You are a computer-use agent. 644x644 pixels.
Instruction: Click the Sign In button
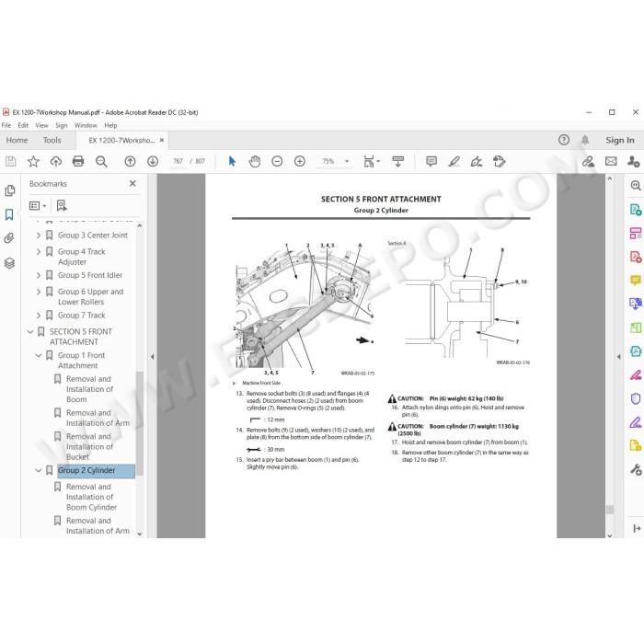tap(620, 140)
